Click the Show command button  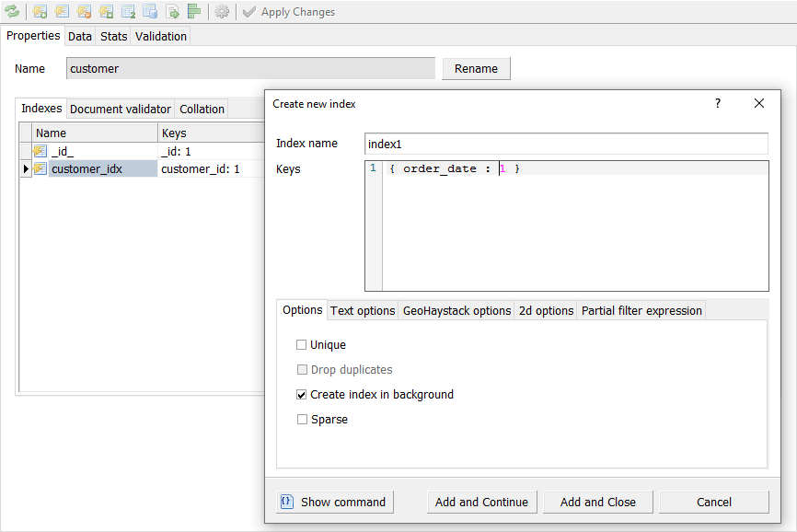pos(334,502)
